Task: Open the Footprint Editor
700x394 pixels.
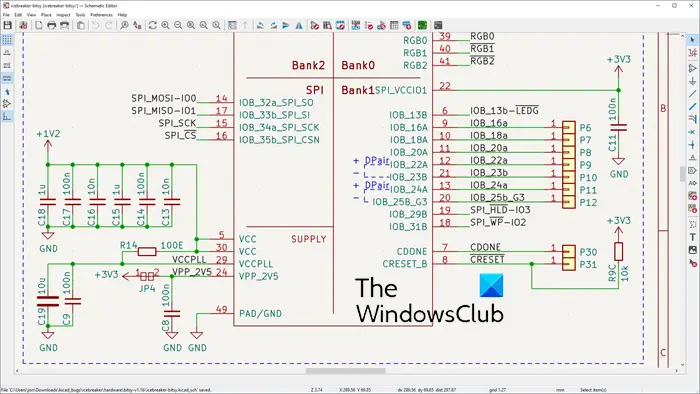Action: pyautogui.click(x=340, y=25)
